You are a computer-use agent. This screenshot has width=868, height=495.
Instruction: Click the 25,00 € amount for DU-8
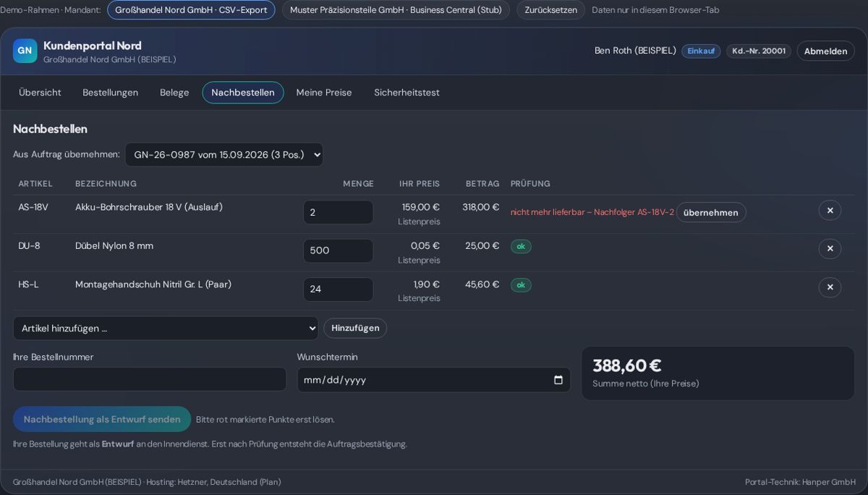482,246
